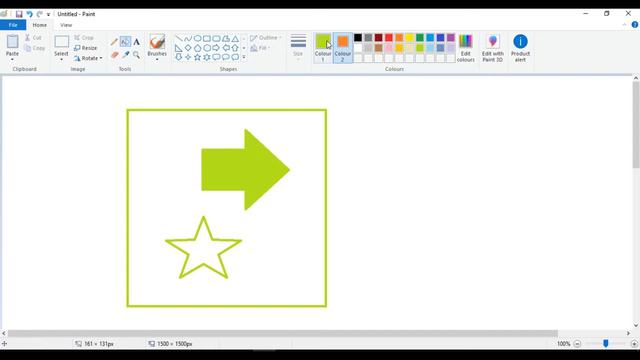Click the Copy button
640x360 pixels.
pos(35,48)
